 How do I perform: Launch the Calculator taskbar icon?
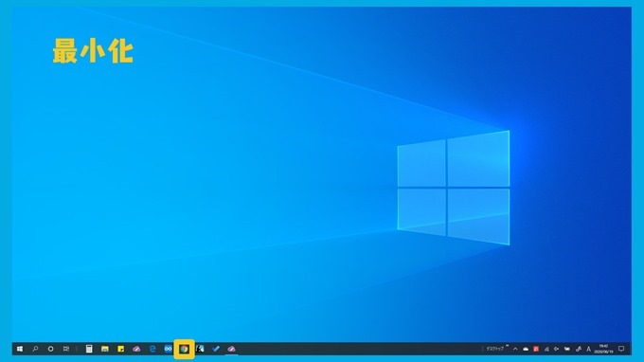[89, 349]
